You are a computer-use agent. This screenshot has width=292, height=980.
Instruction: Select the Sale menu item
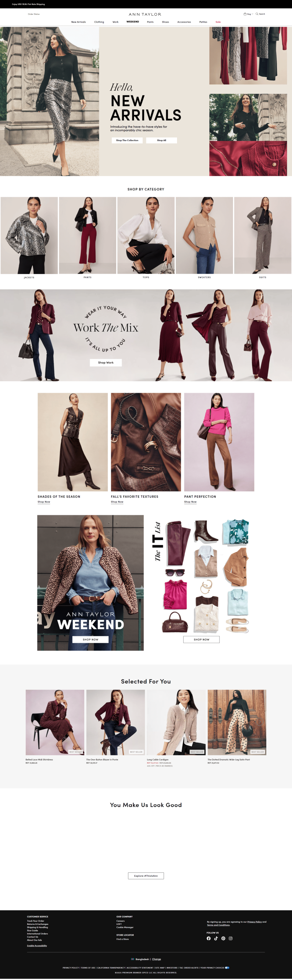[218, 22]
